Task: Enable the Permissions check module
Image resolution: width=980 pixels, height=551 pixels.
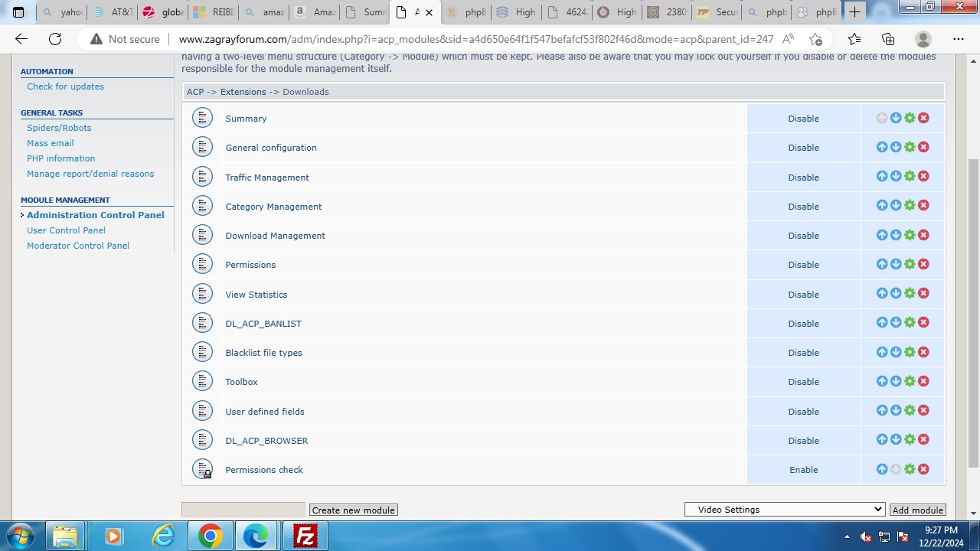Action: (x=803, y=470)
